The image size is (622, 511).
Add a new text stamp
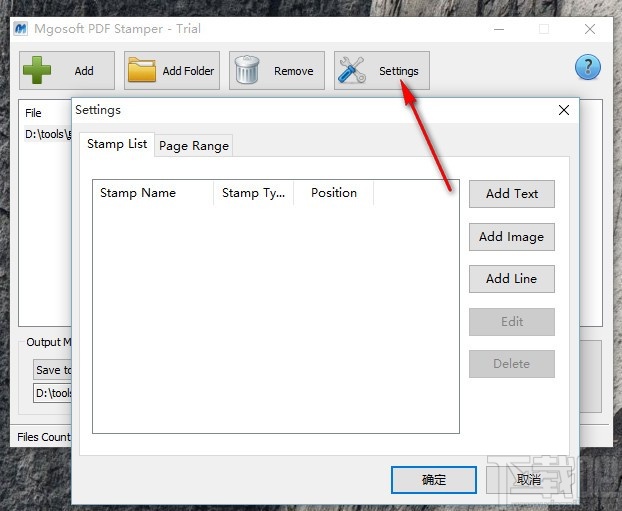click(x=512, y=194)
